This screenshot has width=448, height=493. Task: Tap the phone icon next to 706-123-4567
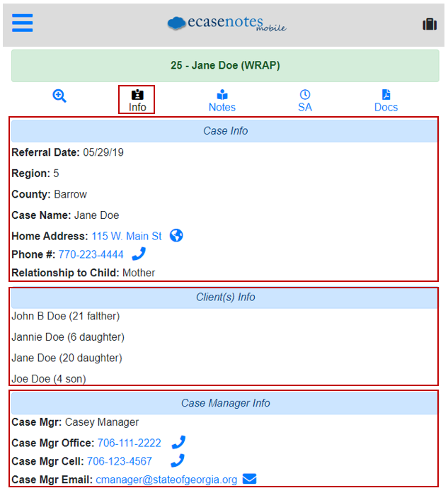[178, 460]
